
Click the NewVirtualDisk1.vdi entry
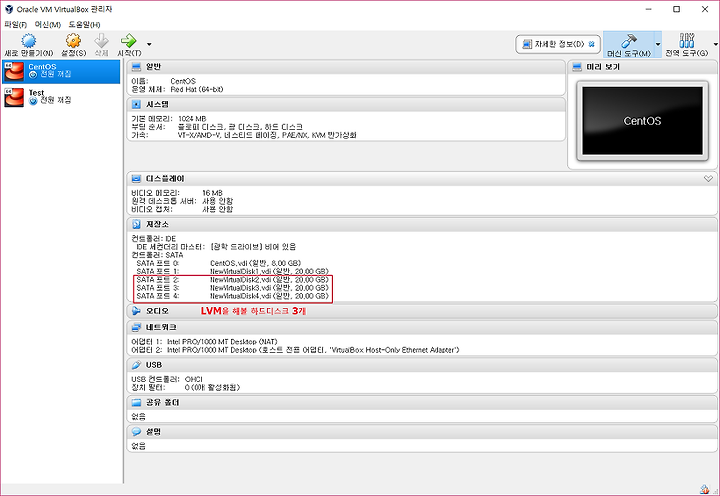[269, 271]
